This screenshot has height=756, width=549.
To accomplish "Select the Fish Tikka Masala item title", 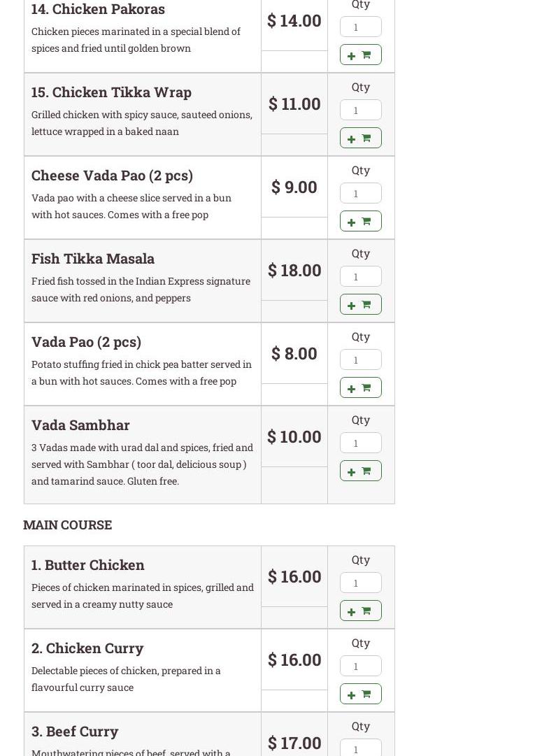I will pos(93,258).
